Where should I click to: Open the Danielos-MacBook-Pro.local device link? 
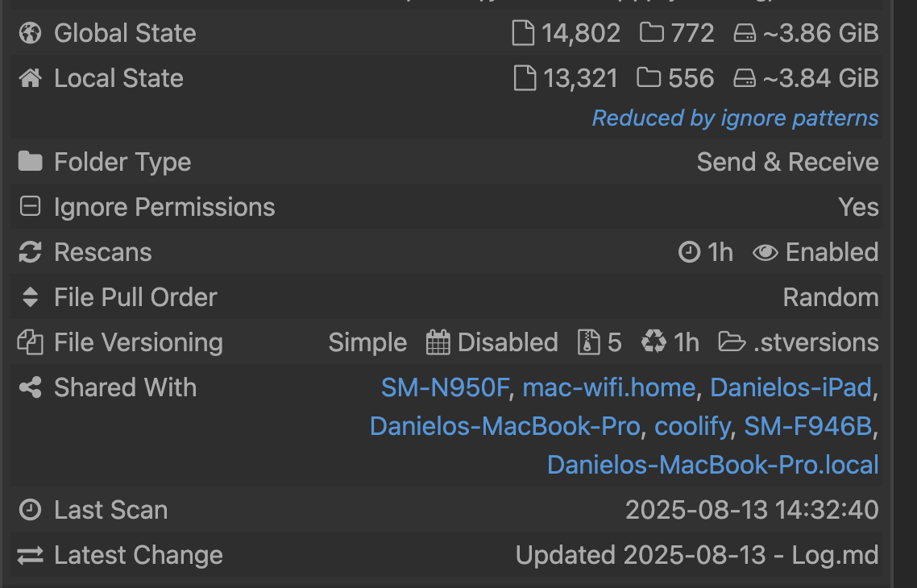pyautogui.click(x=712, y=465)
